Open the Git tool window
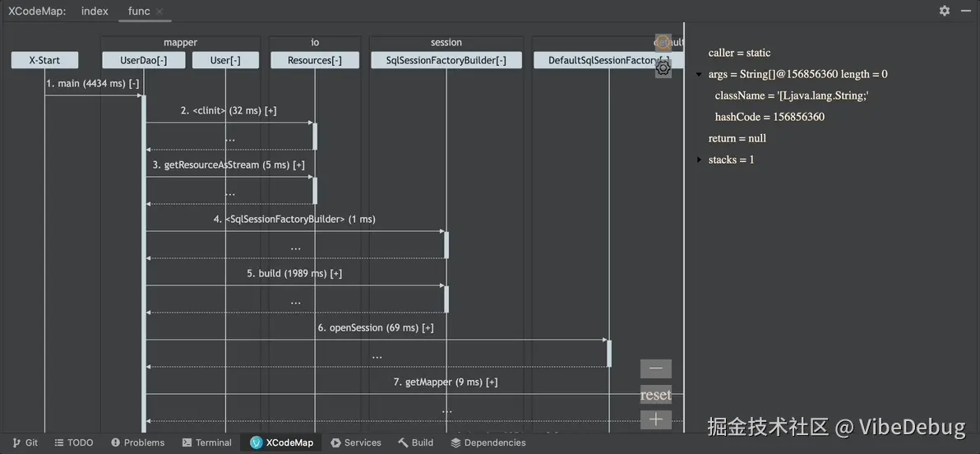 pos(25,442)
